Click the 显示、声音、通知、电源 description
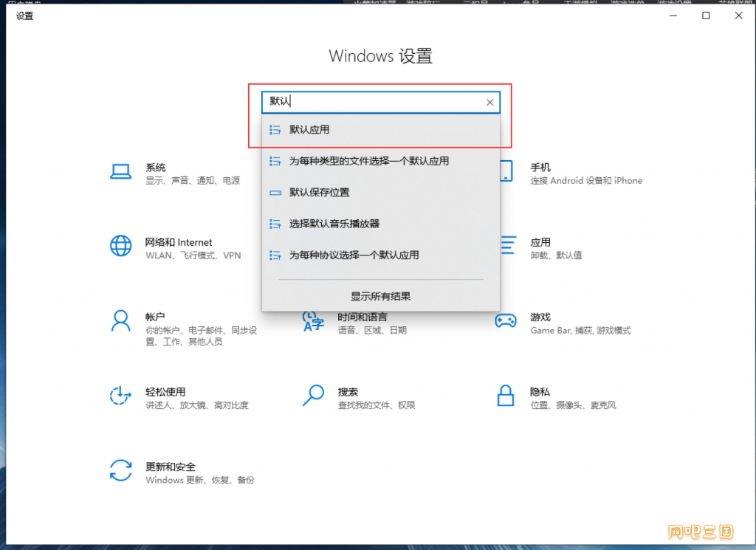 coord(193,180)
